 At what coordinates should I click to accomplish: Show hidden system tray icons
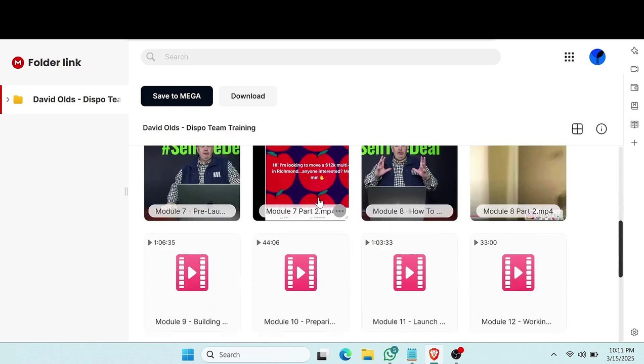[553, 355]
